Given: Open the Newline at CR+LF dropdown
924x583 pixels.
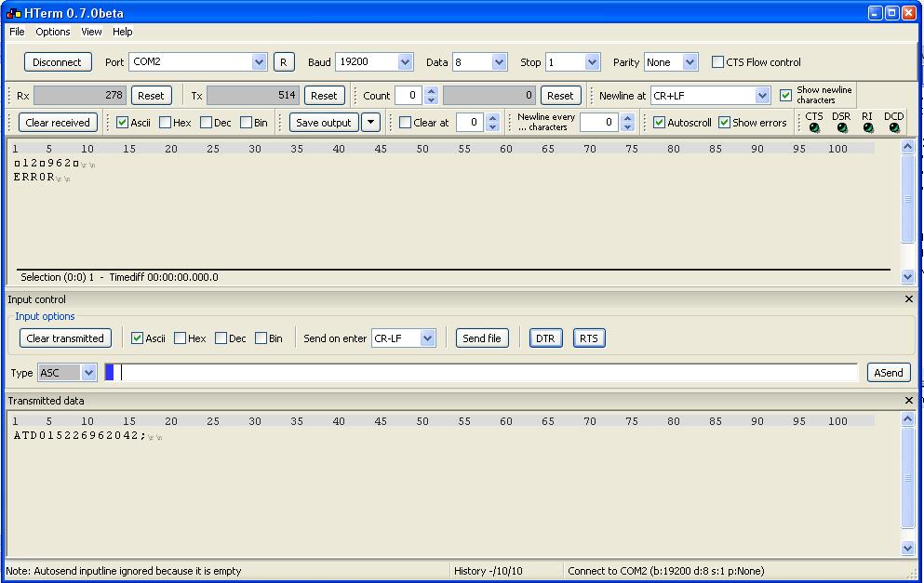Looking at the screenshot, I should (x=762, y=96).
